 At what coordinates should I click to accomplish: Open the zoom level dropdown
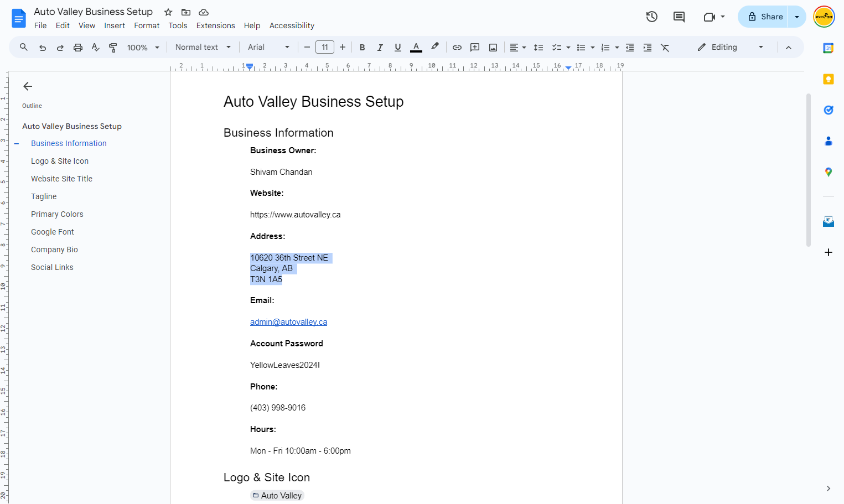143,48
